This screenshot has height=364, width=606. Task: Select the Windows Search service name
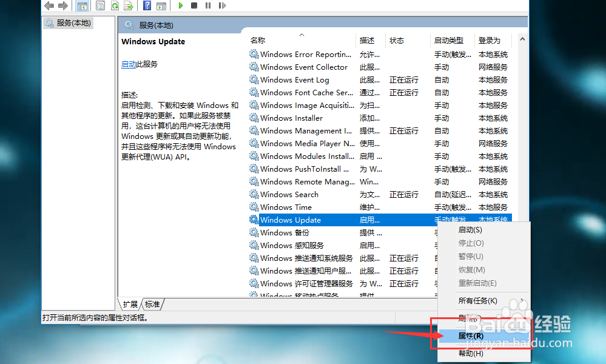289,194
